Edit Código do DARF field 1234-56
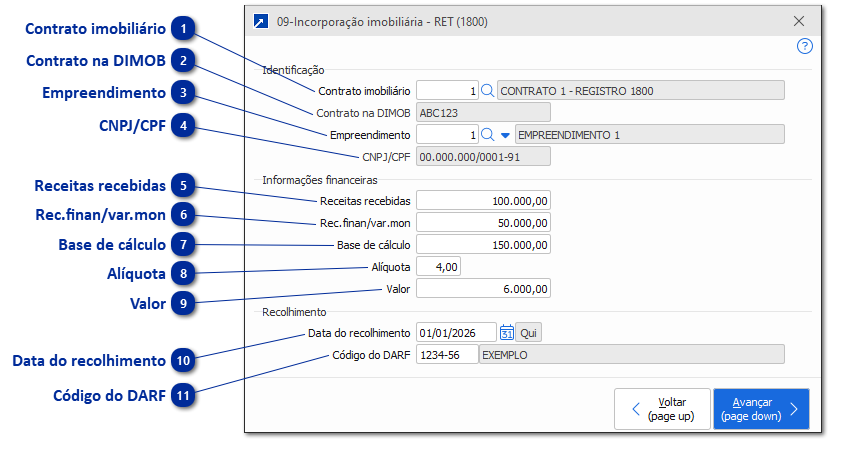The image size is (845, 449). point(447,355)
